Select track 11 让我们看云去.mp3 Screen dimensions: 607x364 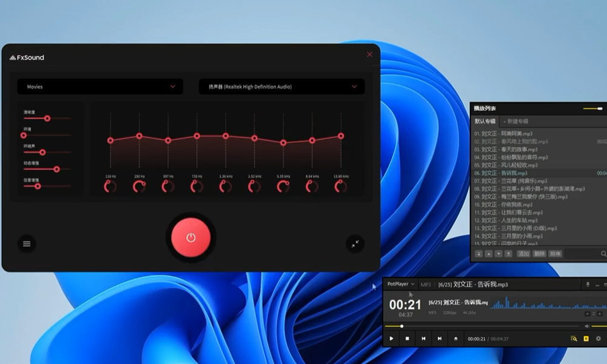[538, 213]
